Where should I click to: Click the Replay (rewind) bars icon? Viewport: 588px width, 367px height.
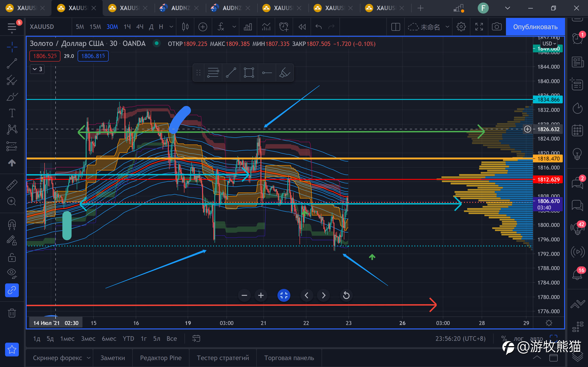coord(302,27)
